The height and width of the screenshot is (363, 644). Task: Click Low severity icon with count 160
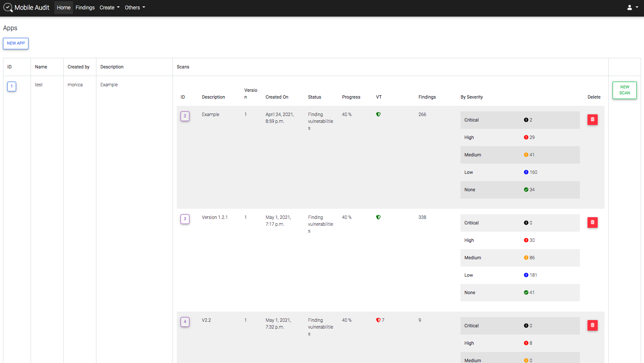[x=526, y=172]
